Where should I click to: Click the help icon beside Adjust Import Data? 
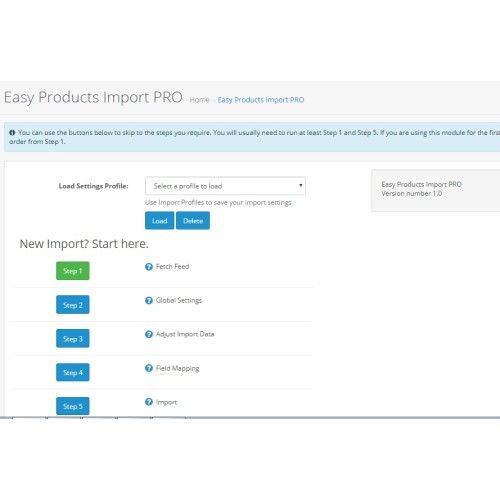[149, 334]
